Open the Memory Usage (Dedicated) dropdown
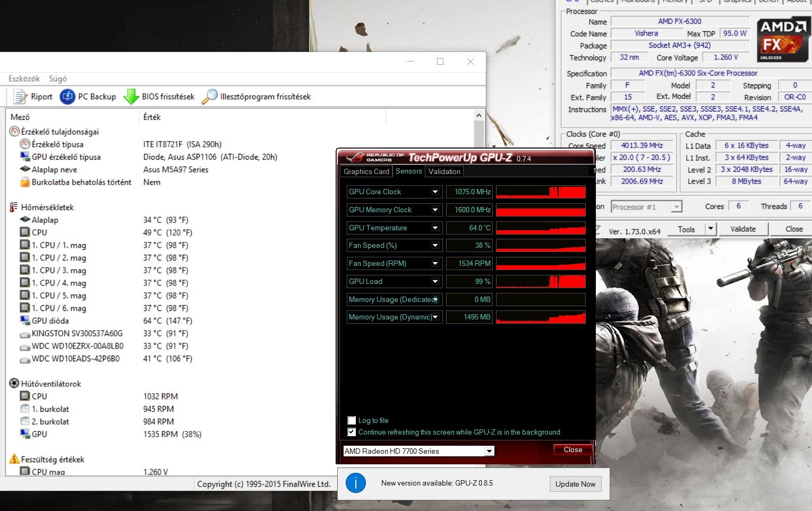This screenshot has height=511, width=812. [435, 299]
